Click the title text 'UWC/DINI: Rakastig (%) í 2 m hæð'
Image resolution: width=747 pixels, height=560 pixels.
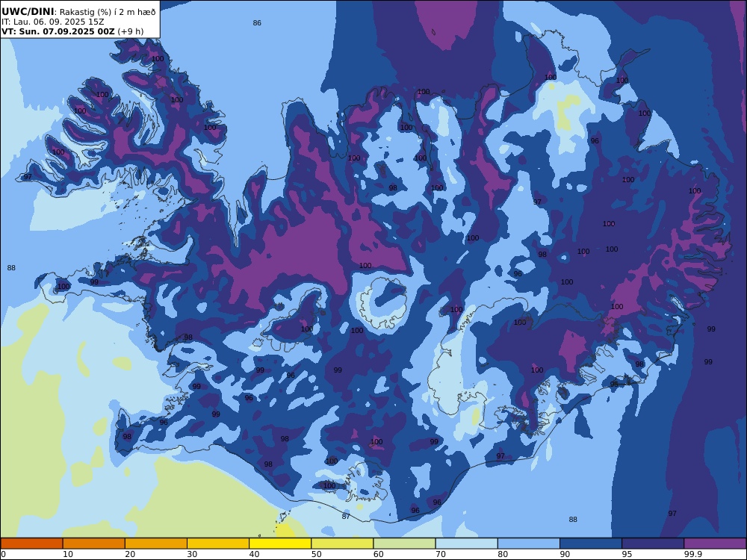tap(78, 12)
